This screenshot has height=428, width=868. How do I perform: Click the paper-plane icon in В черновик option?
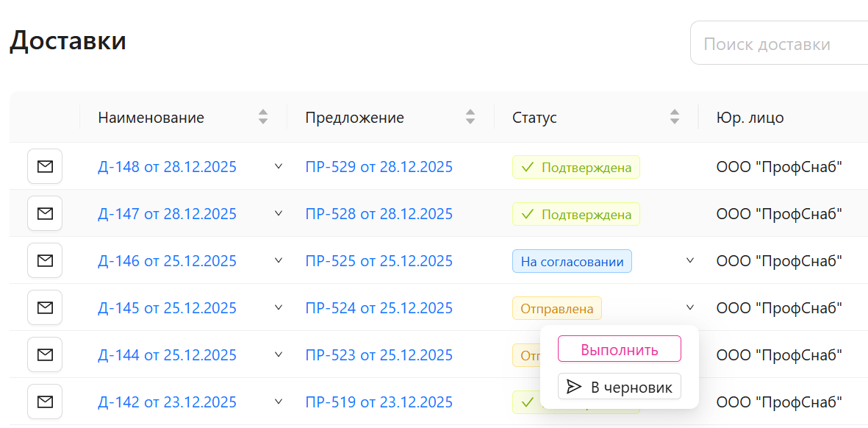click(575, 386)
